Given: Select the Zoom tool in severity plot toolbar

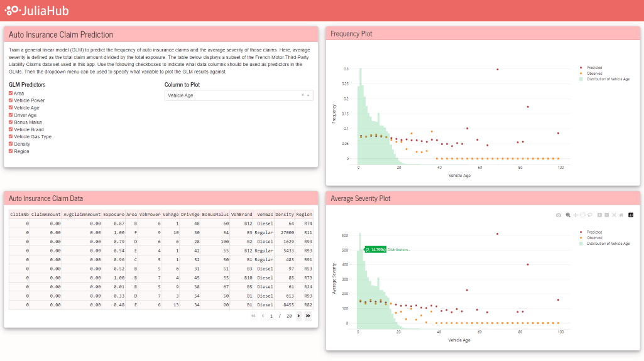Looking at the screenshot, I should coord(568,215).
